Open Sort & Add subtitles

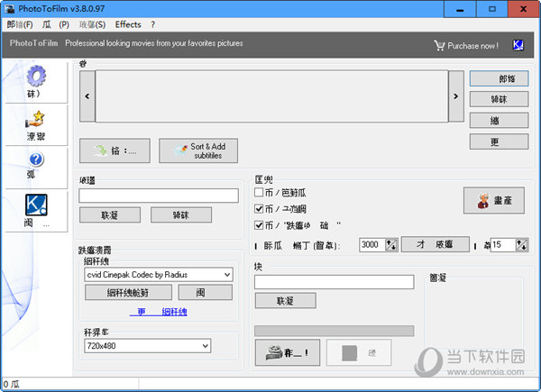198,150
